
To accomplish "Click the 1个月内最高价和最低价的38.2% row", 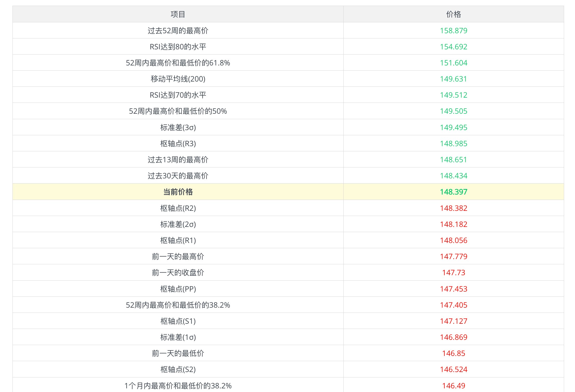I will 178,385.
